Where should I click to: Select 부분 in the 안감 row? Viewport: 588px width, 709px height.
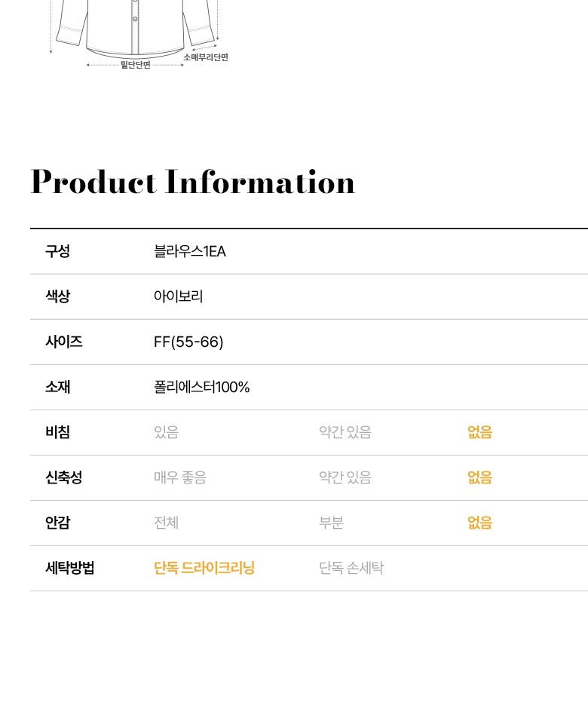[331, 523]
